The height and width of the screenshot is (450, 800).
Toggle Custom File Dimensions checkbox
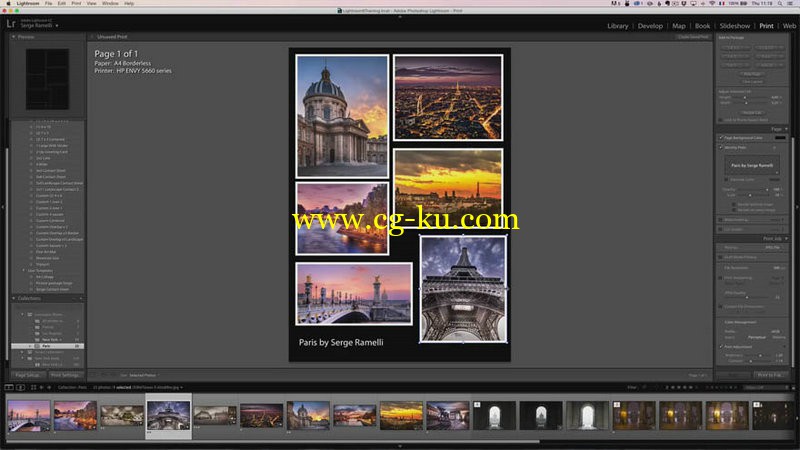point(721,307)
